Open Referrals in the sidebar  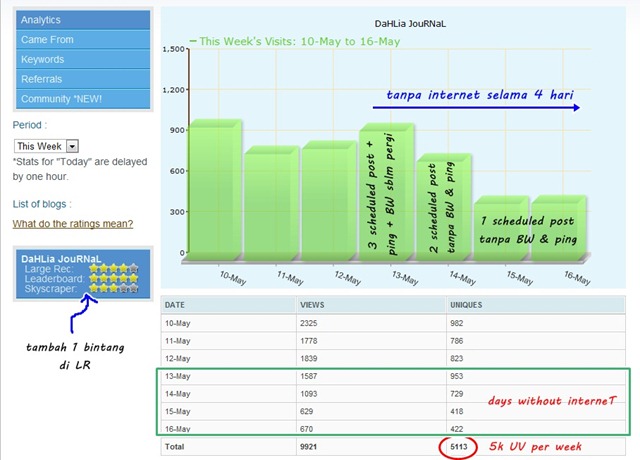pos(83,79)
